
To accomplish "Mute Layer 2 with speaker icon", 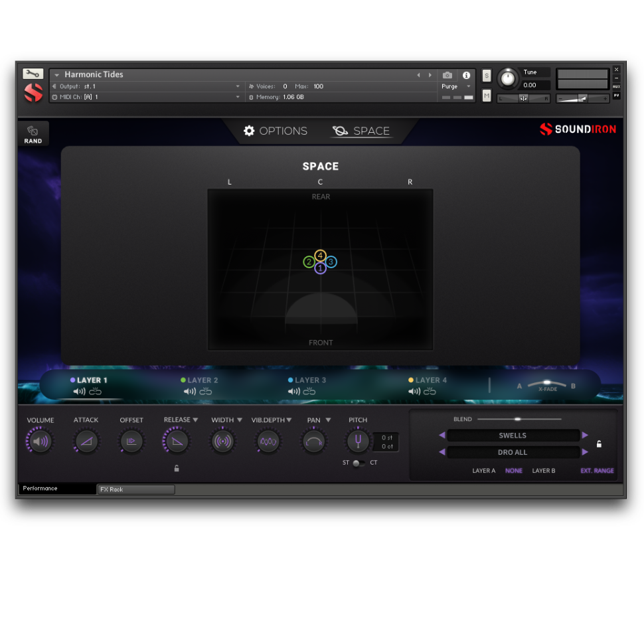I will tap(190, 392).
